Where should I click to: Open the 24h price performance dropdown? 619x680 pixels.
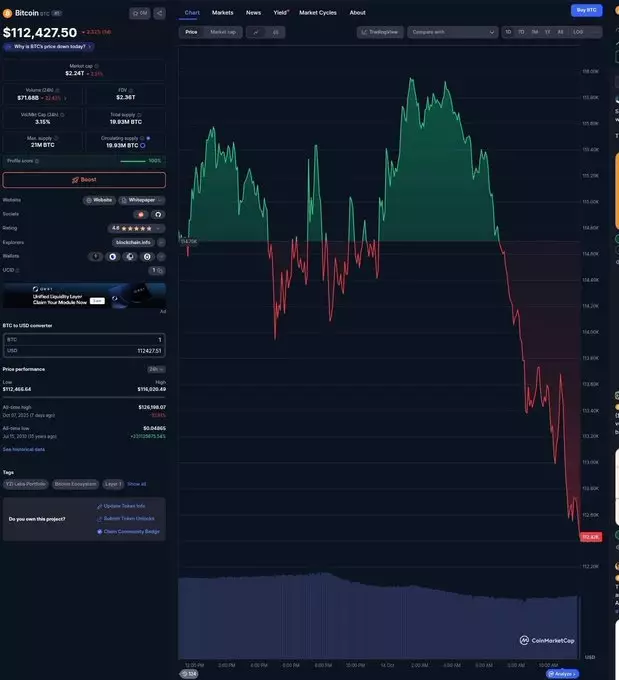click(x=156, y=369)
